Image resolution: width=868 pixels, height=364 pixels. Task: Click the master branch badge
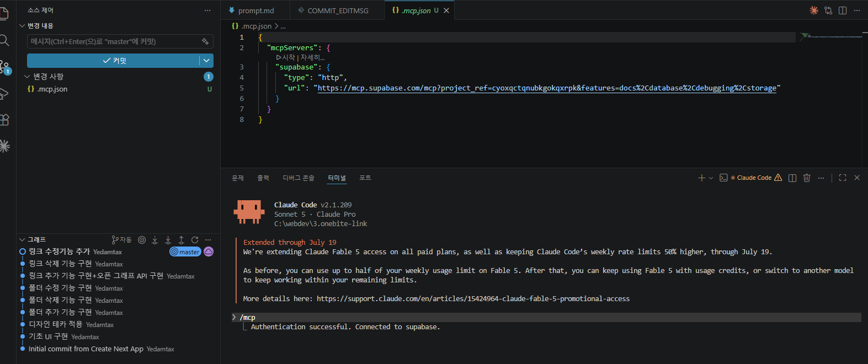185,252
